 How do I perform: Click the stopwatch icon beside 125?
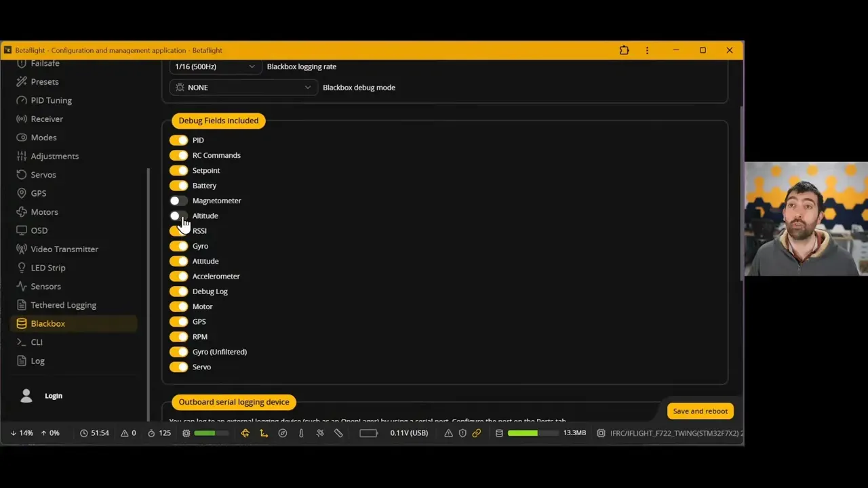tap(151, 433)
